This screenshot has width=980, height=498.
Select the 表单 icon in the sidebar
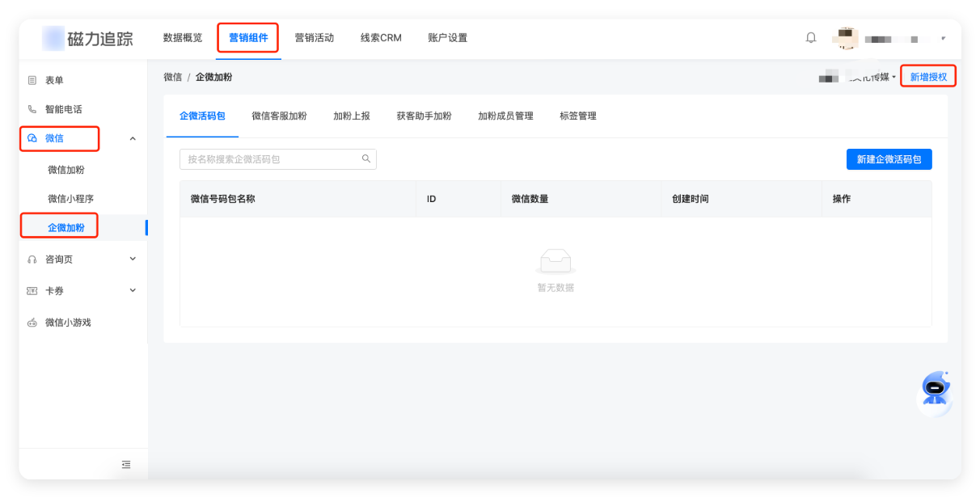click(31, 79)
